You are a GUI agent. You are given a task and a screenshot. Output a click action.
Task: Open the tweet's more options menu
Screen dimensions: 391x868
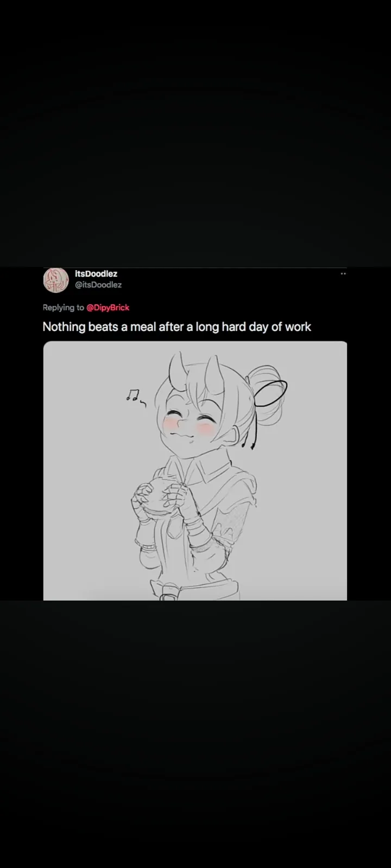343,274
